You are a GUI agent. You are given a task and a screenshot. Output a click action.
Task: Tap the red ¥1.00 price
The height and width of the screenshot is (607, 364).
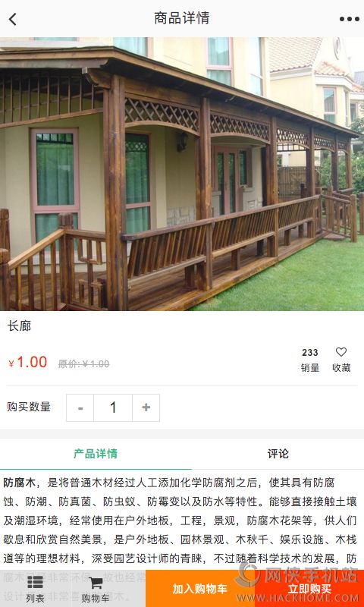pyautogui.click(x=28, y=363)
